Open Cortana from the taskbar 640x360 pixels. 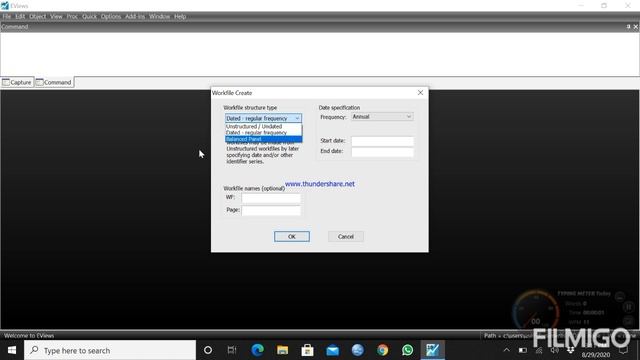(208, 350)
